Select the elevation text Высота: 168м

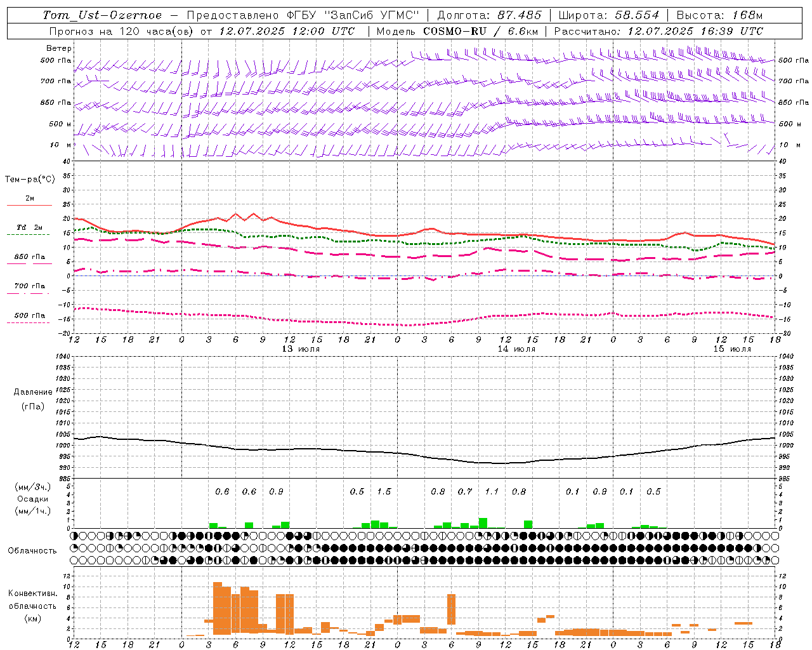pos(719,15)
